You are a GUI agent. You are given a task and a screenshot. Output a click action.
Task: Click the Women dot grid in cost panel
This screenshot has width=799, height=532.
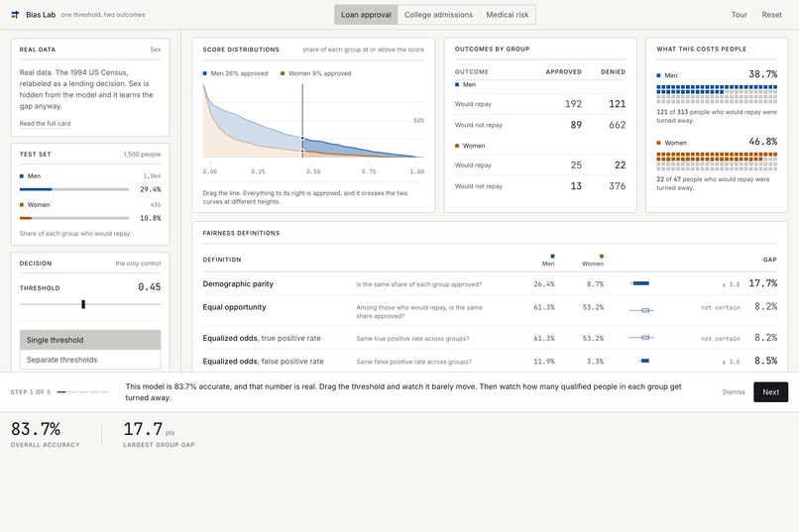(717, 161)
